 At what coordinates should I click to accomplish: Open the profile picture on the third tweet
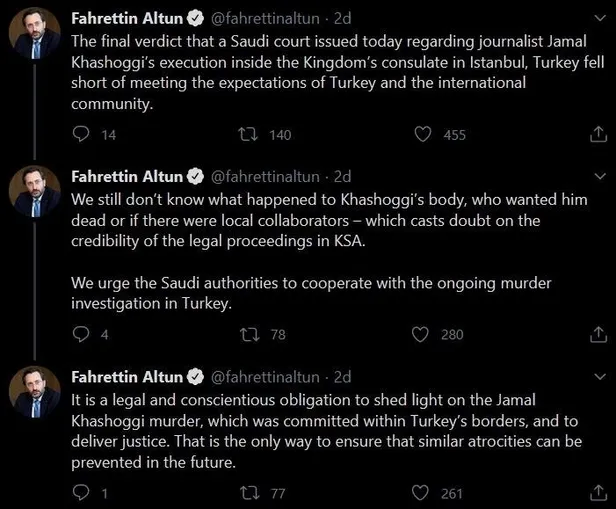(34, 392)
